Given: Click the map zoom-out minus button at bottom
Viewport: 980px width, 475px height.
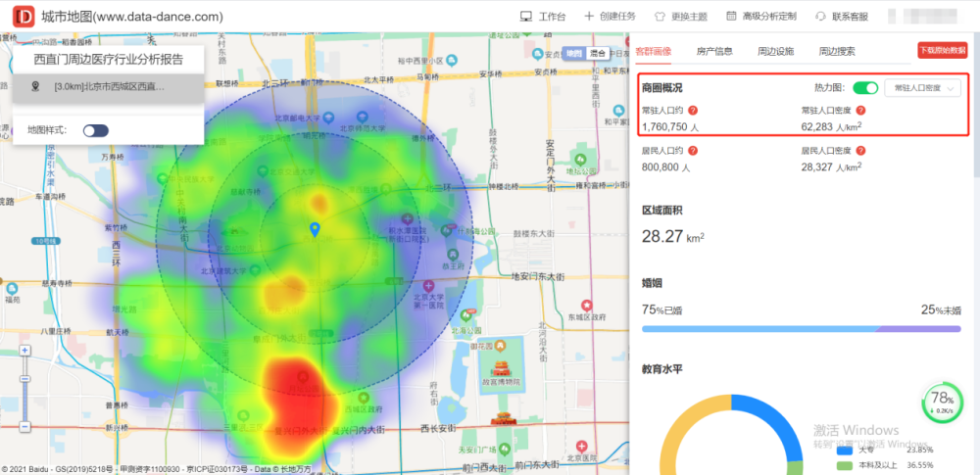Looking at the screenshot, I should (x=24, y=427).
